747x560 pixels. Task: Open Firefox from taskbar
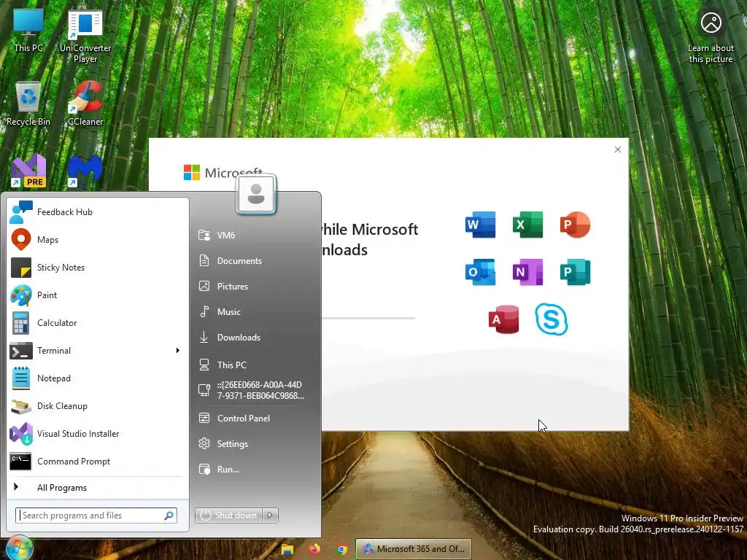click(314, 549)
